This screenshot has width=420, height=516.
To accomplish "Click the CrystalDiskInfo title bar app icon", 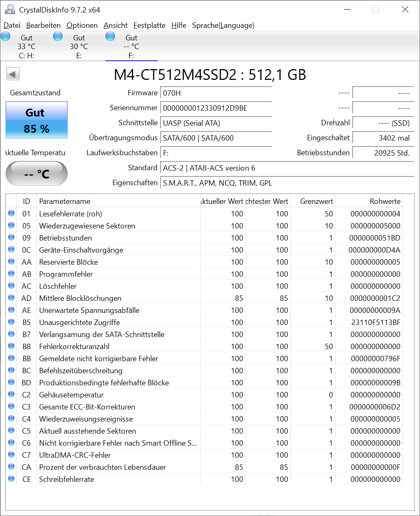I will click(x=10, y=9).
